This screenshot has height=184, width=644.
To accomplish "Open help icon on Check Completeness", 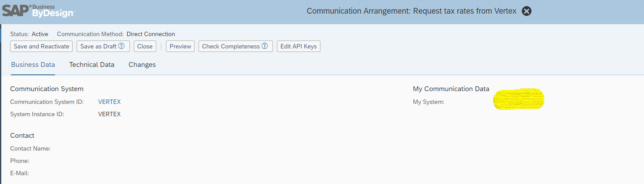I will point(265,46).
